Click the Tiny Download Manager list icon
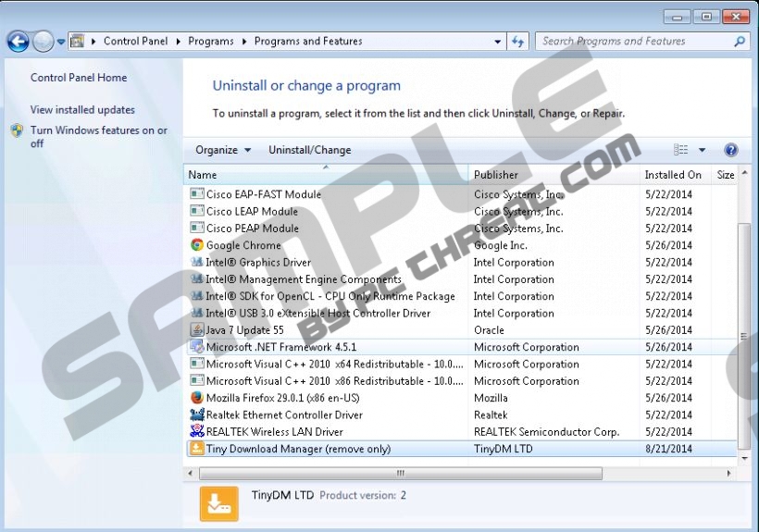Screen dimensions: 759x532 coord(196,449)
